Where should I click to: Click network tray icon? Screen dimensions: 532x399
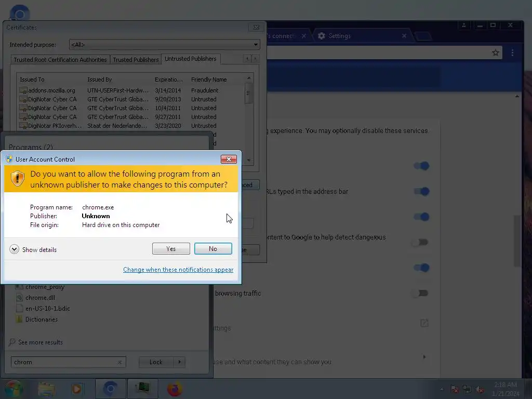coord(467,389)
